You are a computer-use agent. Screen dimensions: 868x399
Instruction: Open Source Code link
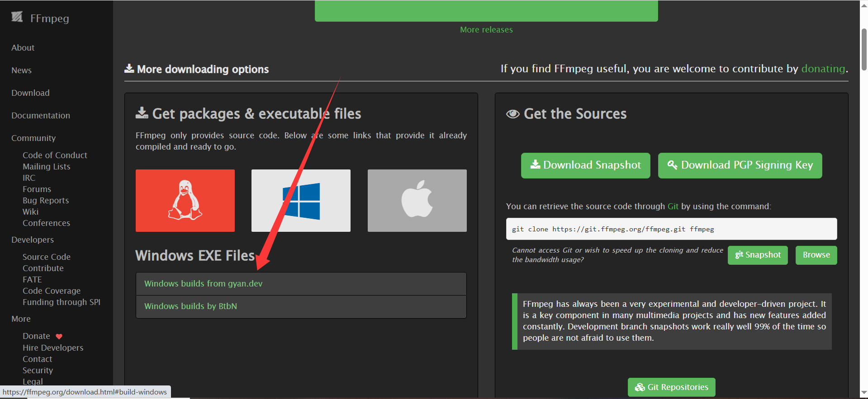pyautogui.click(x=47, y=257)
